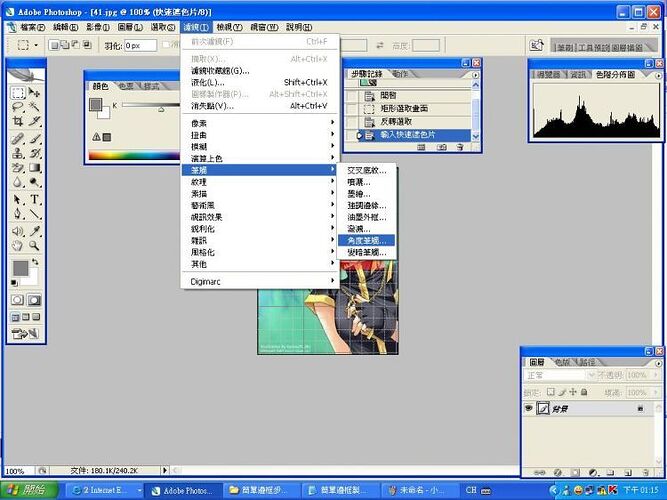
Task: Select the Path Selection arrow tool
Action: 17,199
